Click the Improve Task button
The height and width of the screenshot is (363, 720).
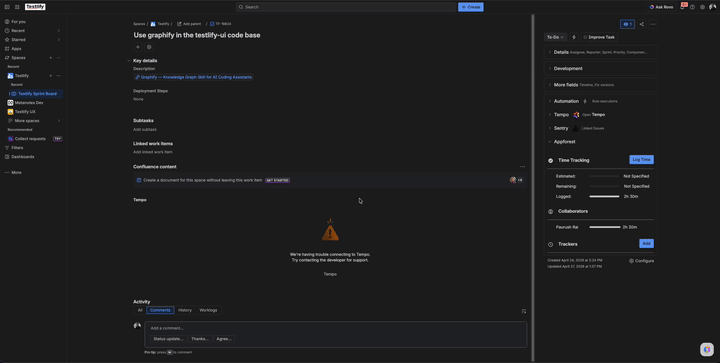599,37
